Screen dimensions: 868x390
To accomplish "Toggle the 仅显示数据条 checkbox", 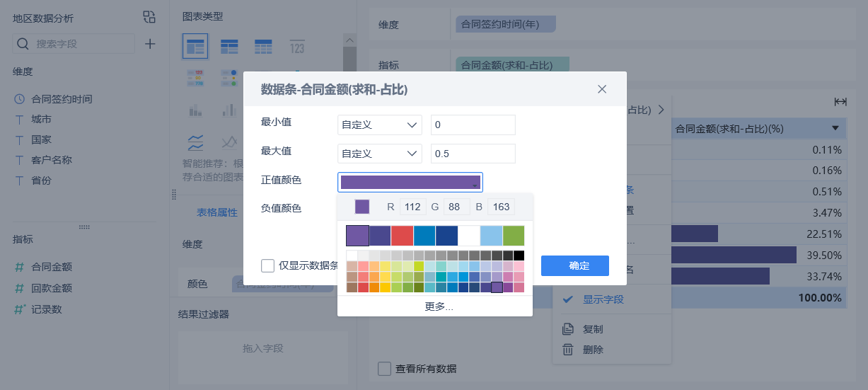I will click(268, 265).
